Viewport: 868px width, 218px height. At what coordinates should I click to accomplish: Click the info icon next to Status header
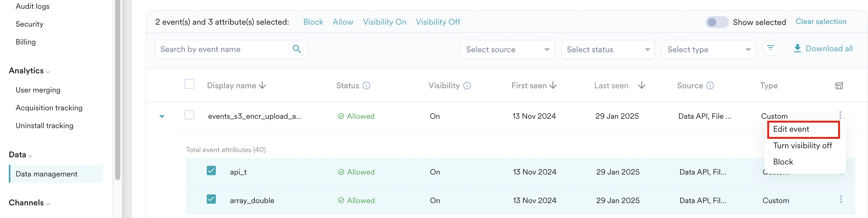pos(367,85)
